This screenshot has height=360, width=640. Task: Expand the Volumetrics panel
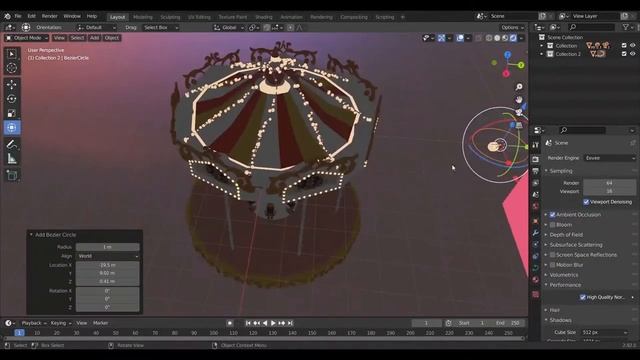coord(563,275)
